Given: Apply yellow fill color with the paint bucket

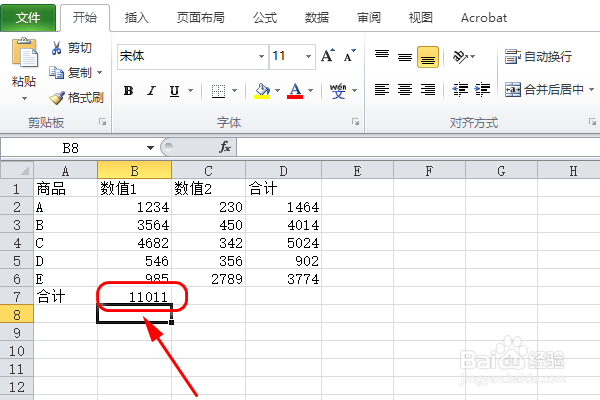Looking at the screenshot, I should point(262,91).
